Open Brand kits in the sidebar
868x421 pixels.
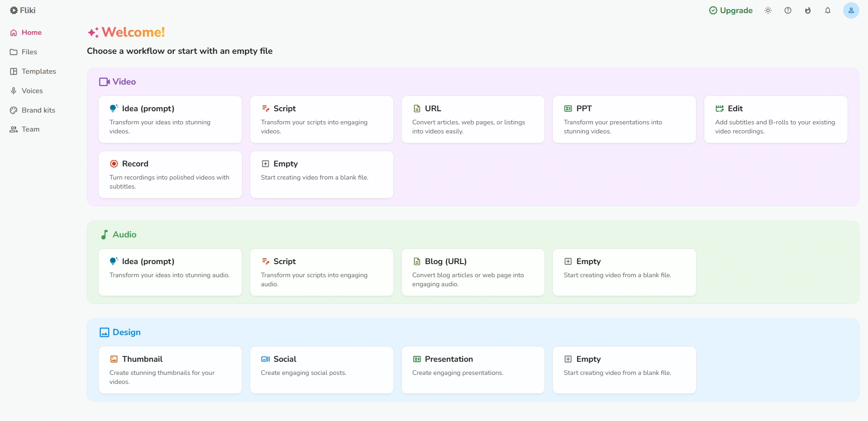(x=33, y=110)
